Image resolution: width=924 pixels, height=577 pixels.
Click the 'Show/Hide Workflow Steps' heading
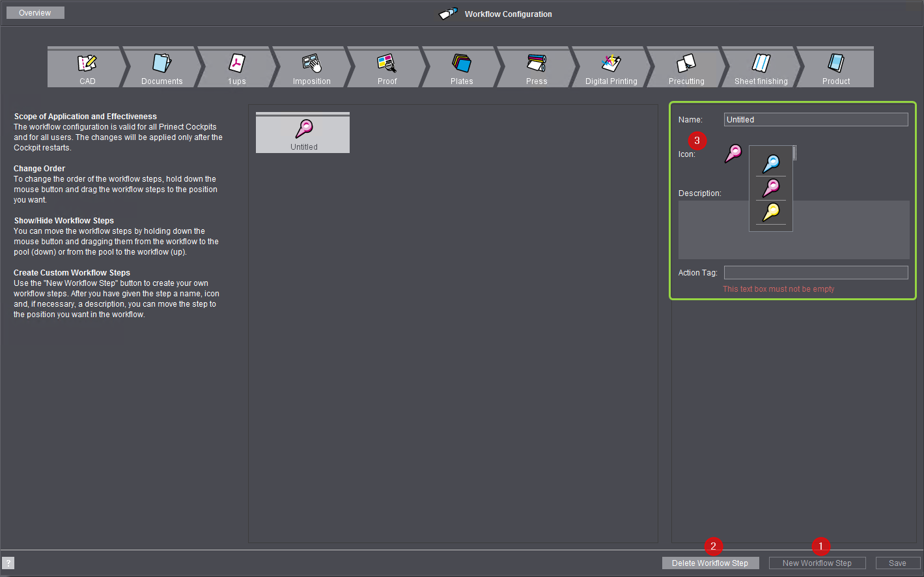[64, 221]
